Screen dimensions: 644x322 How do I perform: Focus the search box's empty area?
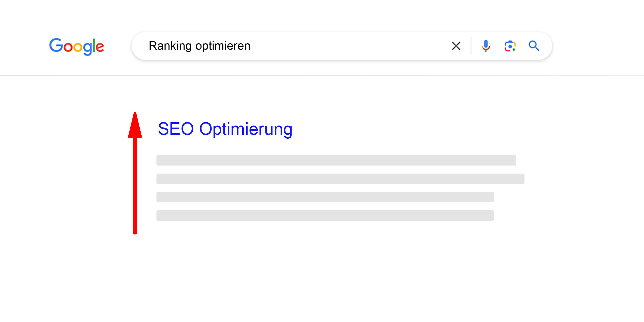point(350,46)
